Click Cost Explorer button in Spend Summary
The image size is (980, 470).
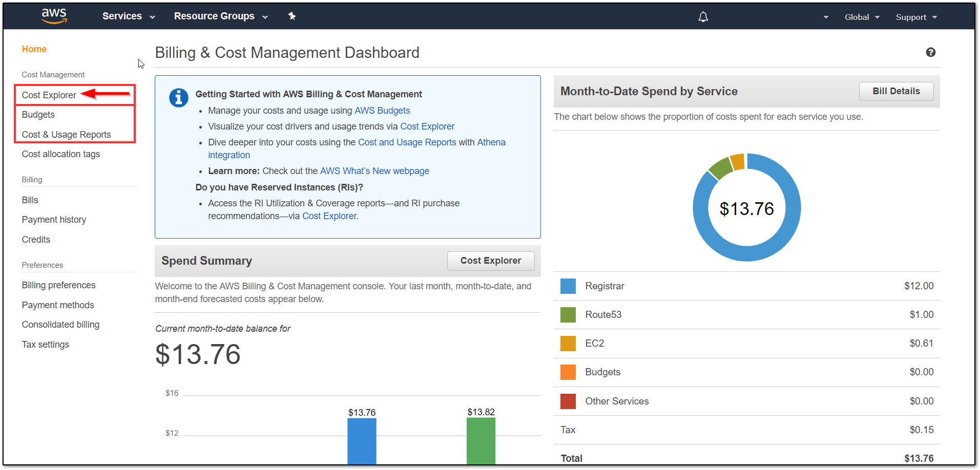pyautogui.click(x=491, y=261)
